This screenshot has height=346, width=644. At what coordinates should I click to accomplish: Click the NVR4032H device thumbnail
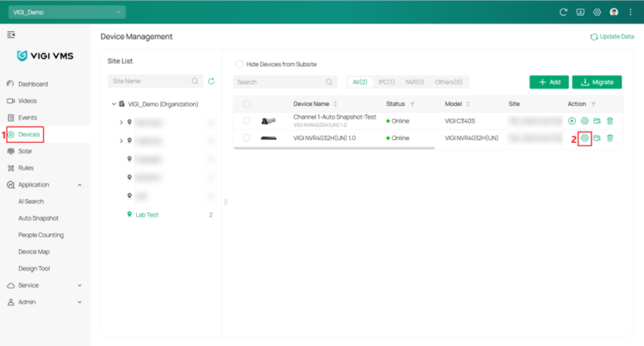pos(269,138)
